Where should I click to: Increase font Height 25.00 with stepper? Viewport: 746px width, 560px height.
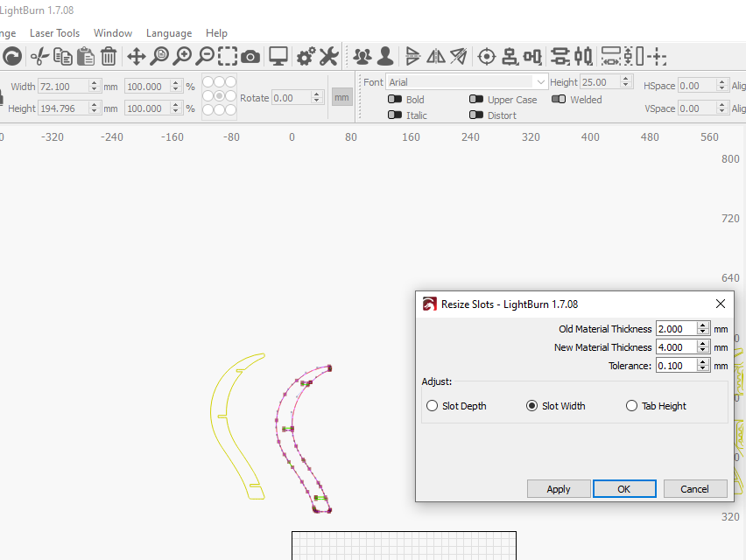pyautogui.click(x=626, y=79)
